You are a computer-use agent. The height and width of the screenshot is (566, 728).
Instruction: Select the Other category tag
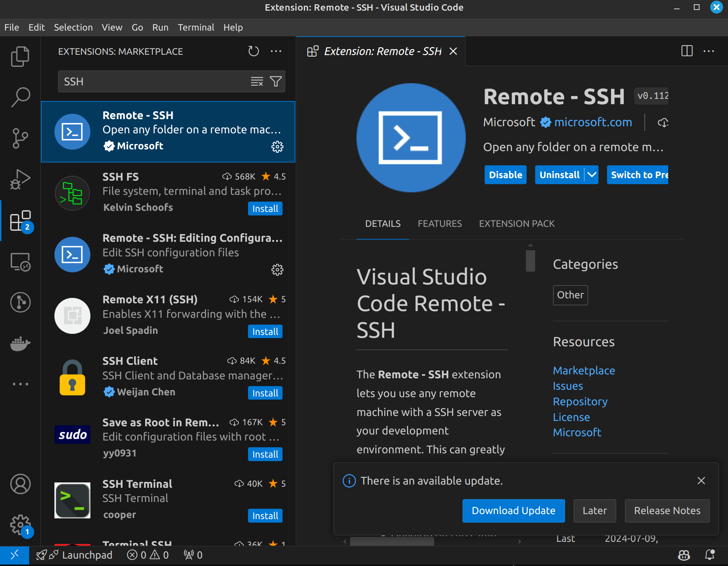570,295
